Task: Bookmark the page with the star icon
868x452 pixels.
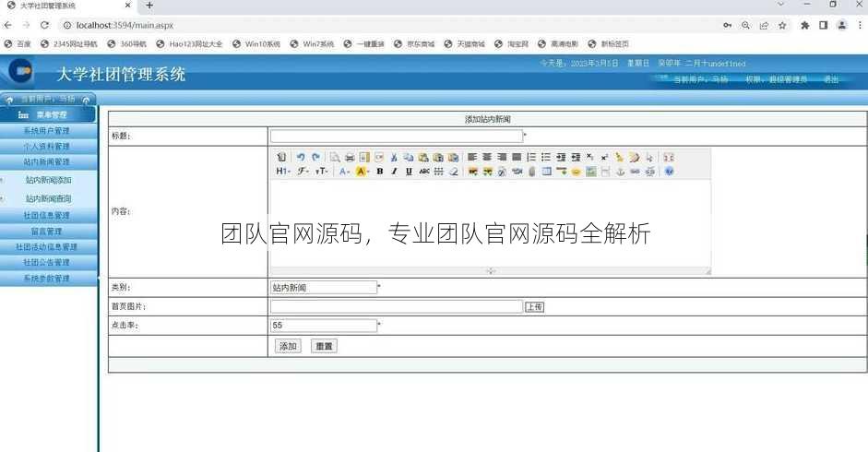Action: point(782,25)
